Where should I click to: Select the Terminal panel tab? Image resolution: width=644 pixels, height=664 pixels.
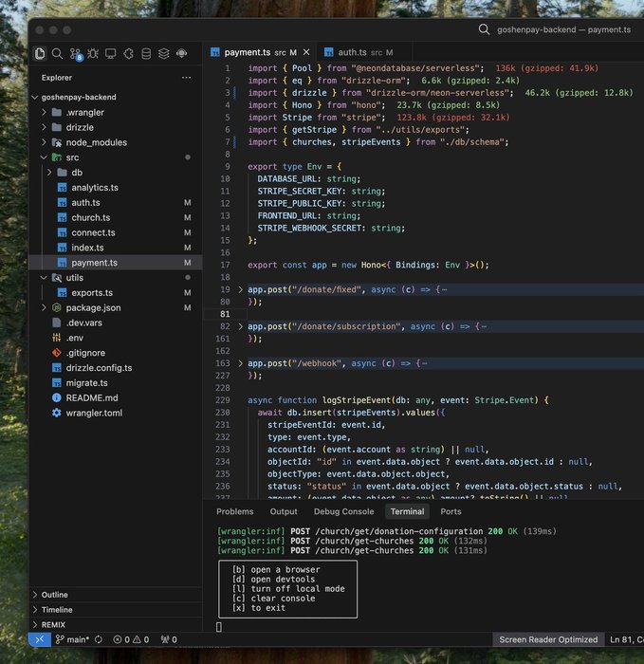coord(407,511)
